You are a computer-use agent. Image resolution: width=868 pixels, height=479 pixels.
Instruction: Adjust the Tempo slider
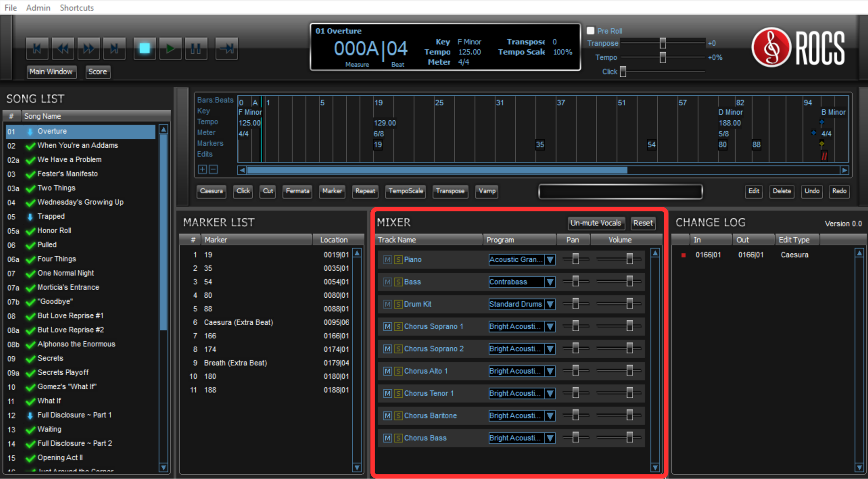[662, 58]
